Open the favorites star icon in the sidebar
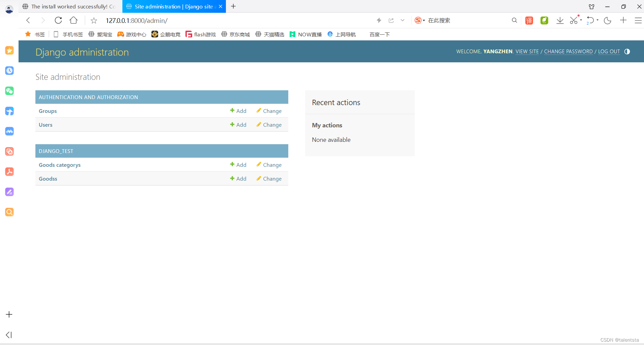 [x=9, y=50]
